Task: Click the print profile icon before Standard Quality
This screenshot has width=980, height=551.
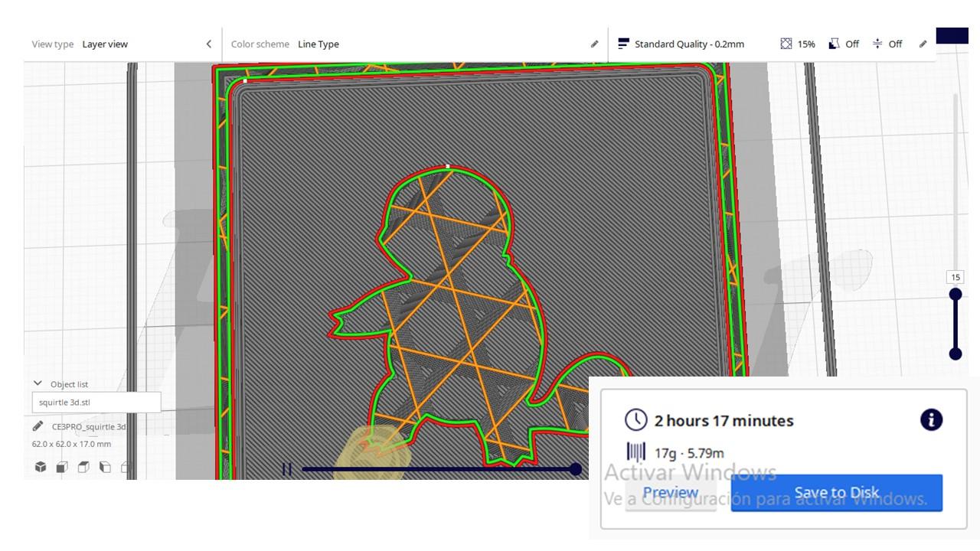Action: point(623,44)
